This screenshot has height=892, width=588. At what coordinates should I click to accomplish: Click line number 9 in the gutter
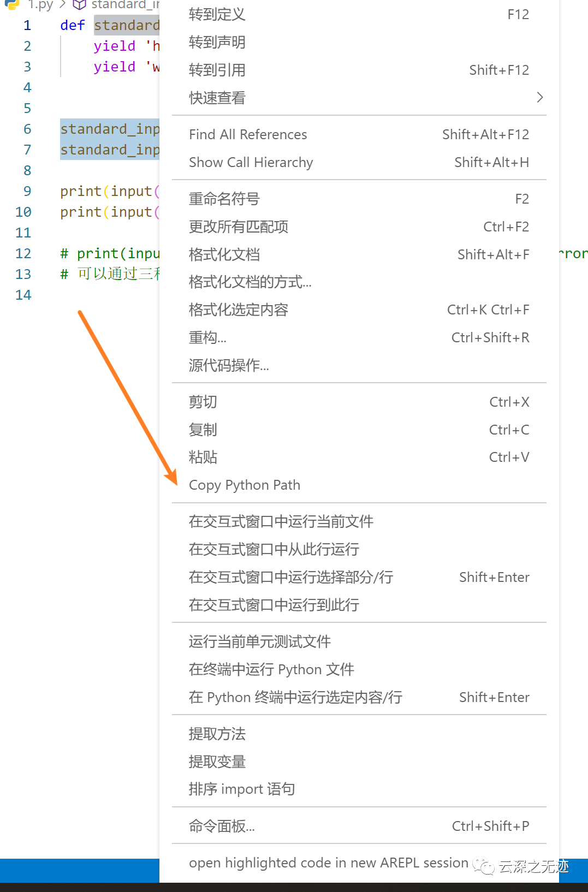(27, 191)
